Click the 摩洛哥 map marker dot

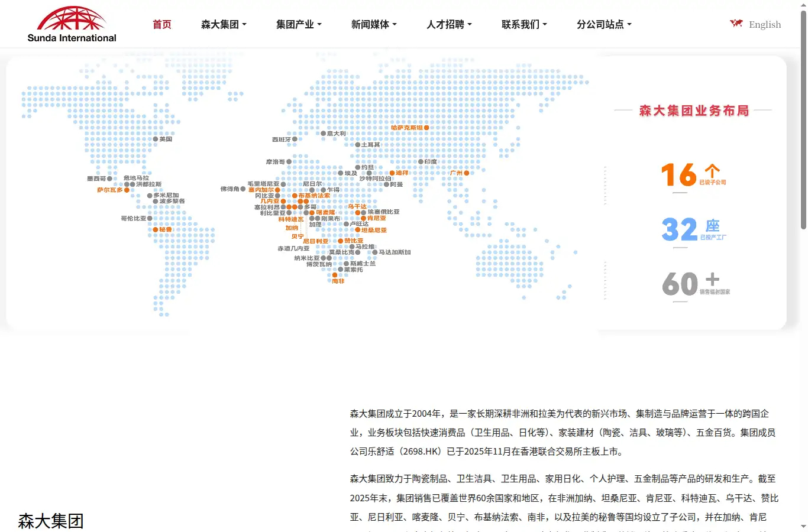pos(289,162)
